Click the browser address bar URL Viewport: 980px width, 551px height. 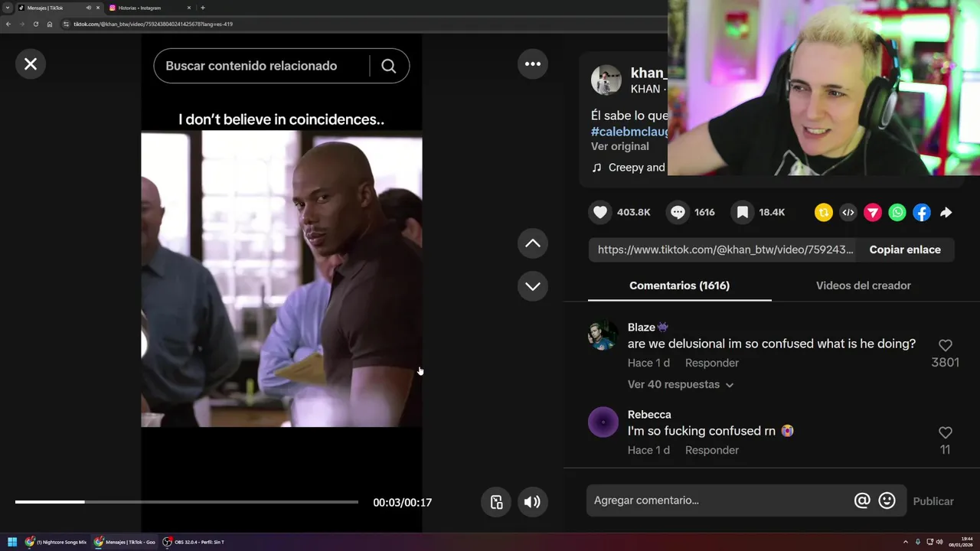tap(153, 24)
